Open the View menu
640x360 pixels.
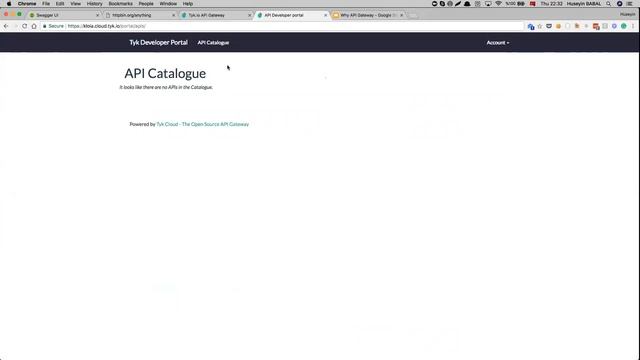76,4
